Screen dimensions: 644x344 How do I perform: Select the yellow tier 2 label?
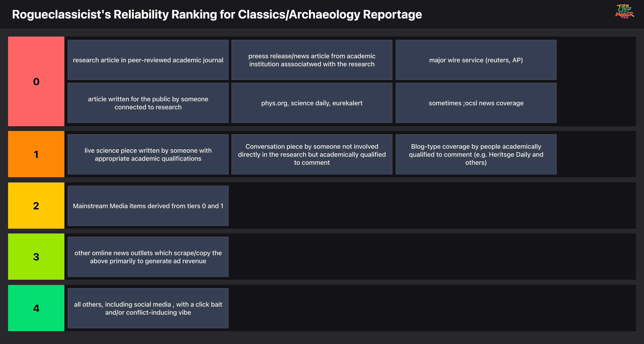pos(36,206)
